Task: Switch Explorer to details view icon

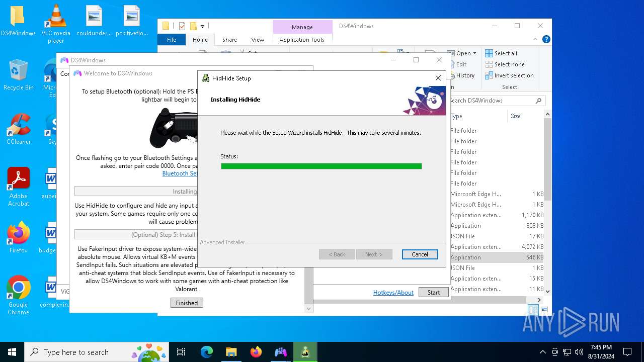Action: coord(533,310)
